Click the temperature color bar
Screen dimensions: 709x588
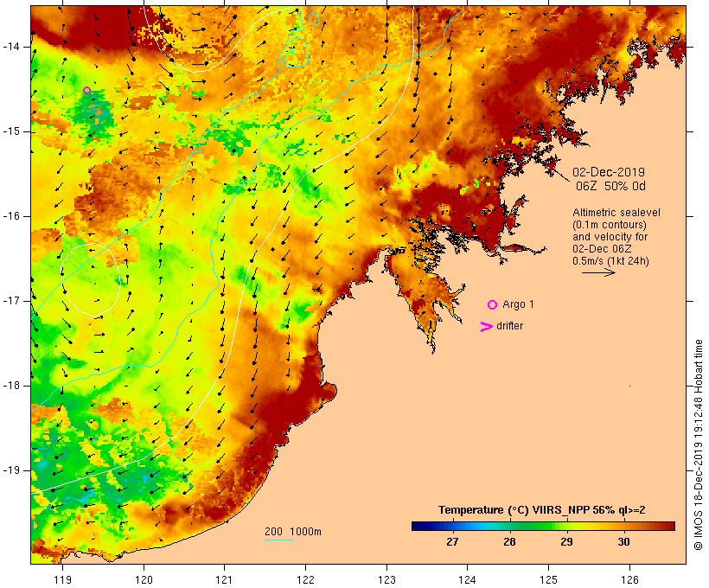pyautogui.click(x=543, y=526)
